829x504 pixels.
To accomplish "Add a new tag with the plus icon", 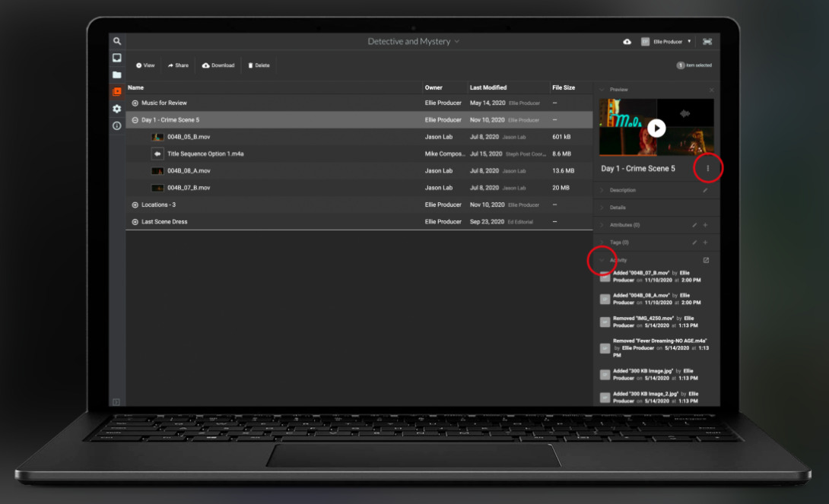I will tap(705, 242).
